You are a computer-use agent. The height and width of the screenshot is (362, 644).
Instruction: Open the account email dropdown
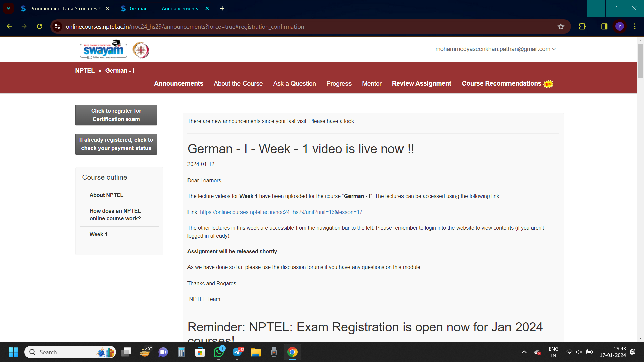click(x=495, y=49)
